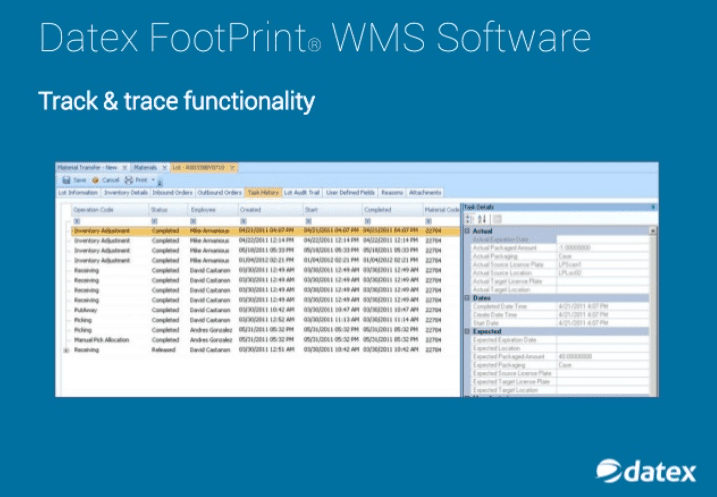Sort by Operation Code column header
Screen dimensions: 717x497
click(x=110, y=210)
